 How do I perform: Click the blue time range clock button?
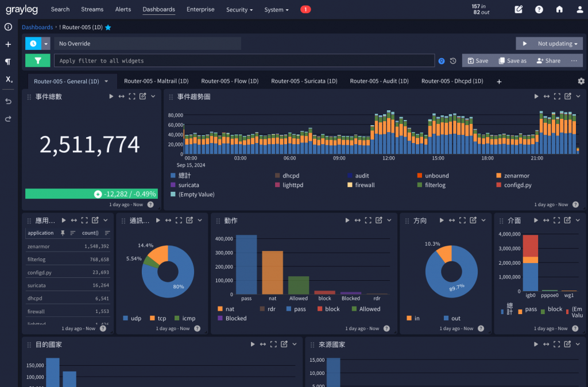point(33,44)
